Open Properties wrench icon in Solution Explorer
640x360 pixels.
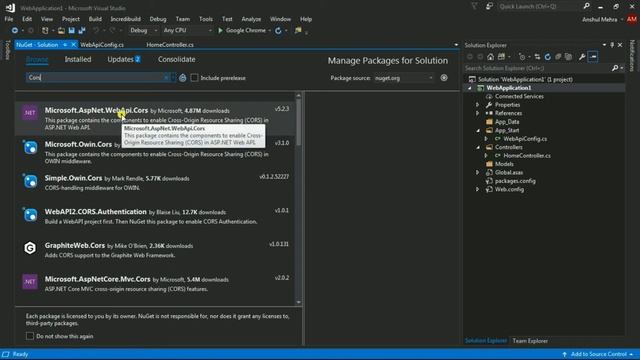[x=582, y=57]
